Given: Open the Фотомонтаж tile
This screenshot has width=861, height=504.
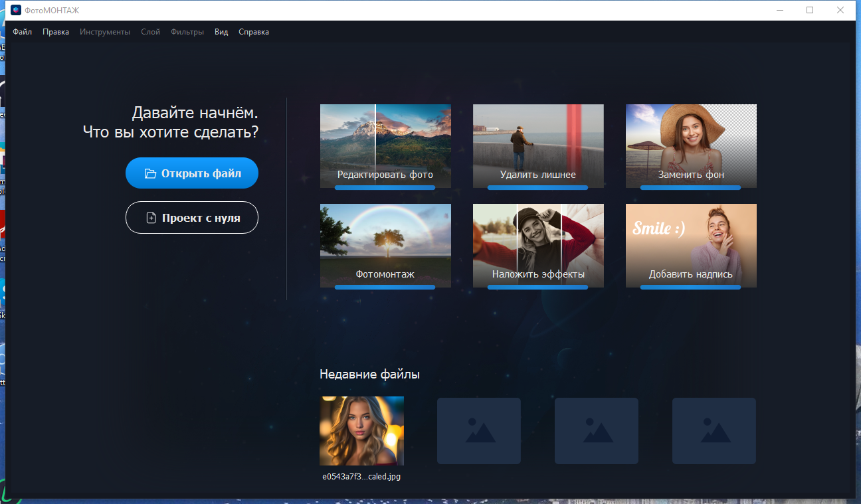Looking at the screenshot, I should click(385, 246).
